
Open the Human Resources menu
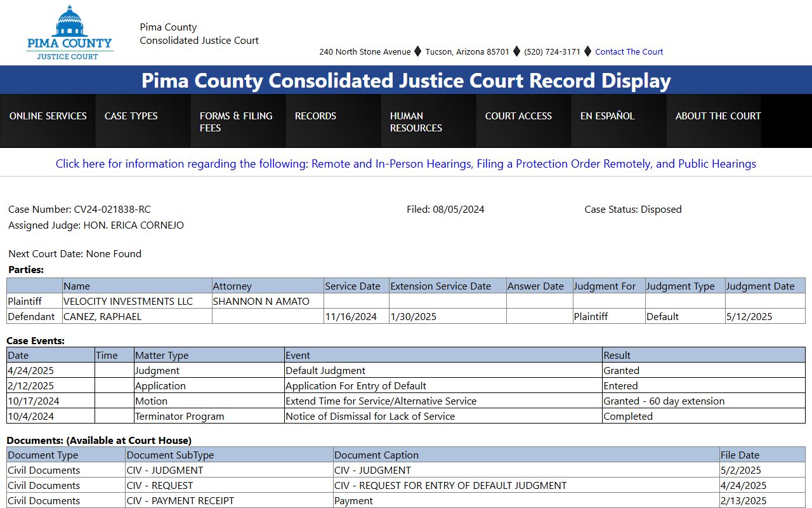tap(428, 121)
